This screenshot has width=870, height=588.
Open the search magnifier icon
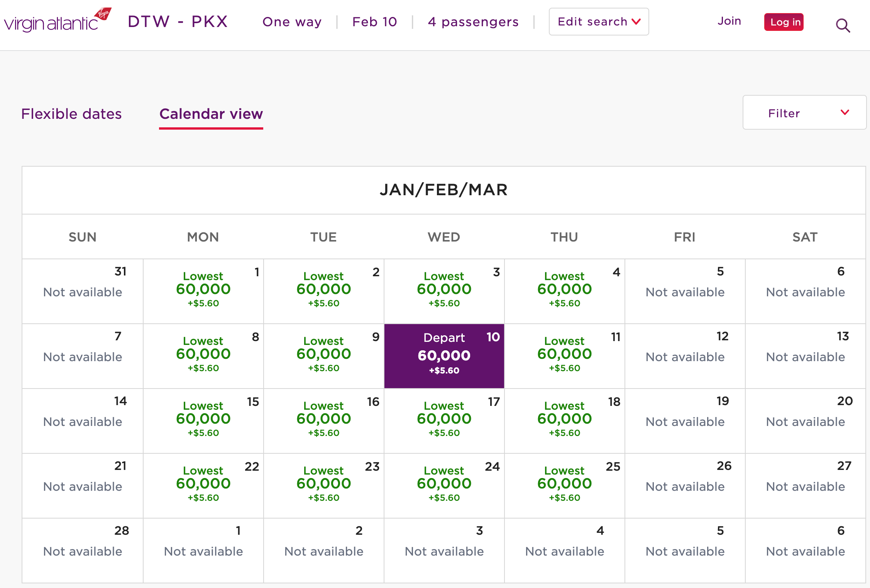(843, 25)
